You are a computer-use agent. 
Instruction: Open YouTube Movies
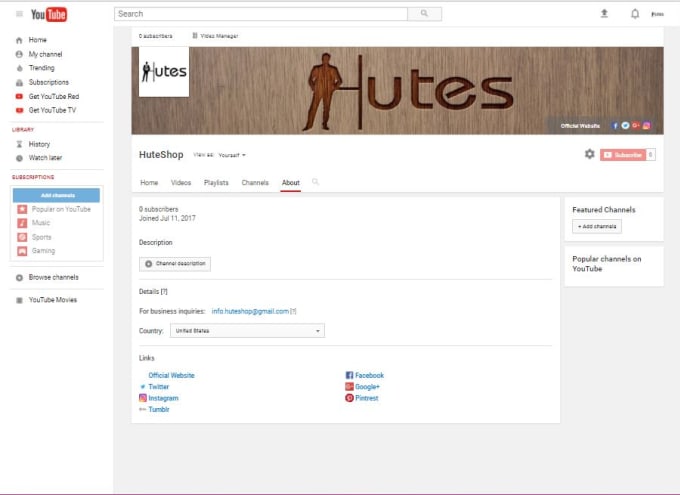tap(52, 300)
